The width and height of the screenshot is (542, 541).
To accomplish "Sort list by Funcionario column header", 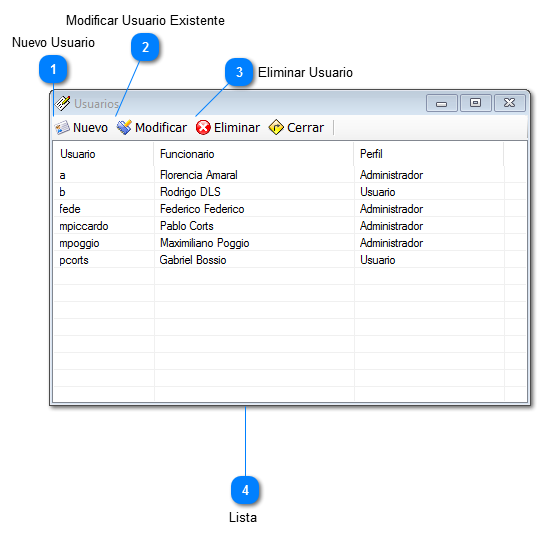I will tap(254, 154).
